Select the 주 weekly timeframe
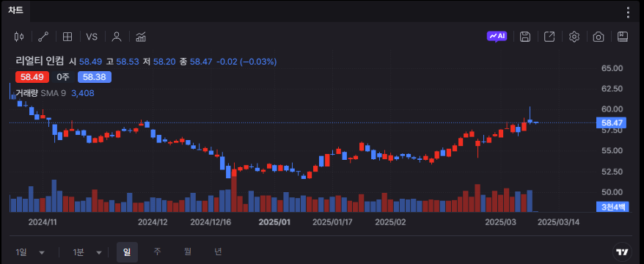This screenshot has height=264, width=644. click(x=157, y=252)
